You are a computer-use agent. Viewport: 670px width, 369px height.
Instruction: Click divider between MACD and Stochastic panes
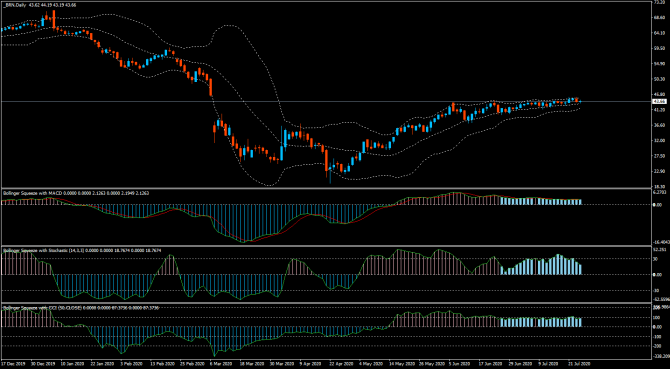[x=325, y=246]
